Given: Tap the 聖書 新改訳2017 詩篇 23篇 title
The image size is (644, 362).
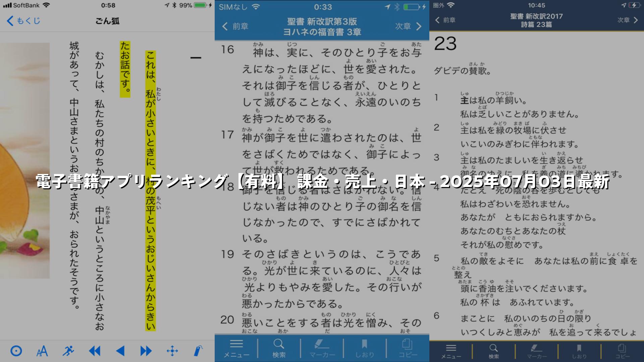Looking at the screenshot, I should [x=536, y=20].
